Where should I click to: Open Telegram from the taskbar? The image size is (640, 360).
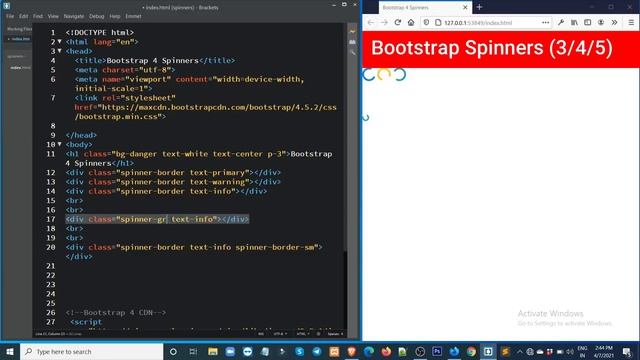(317, 351)
